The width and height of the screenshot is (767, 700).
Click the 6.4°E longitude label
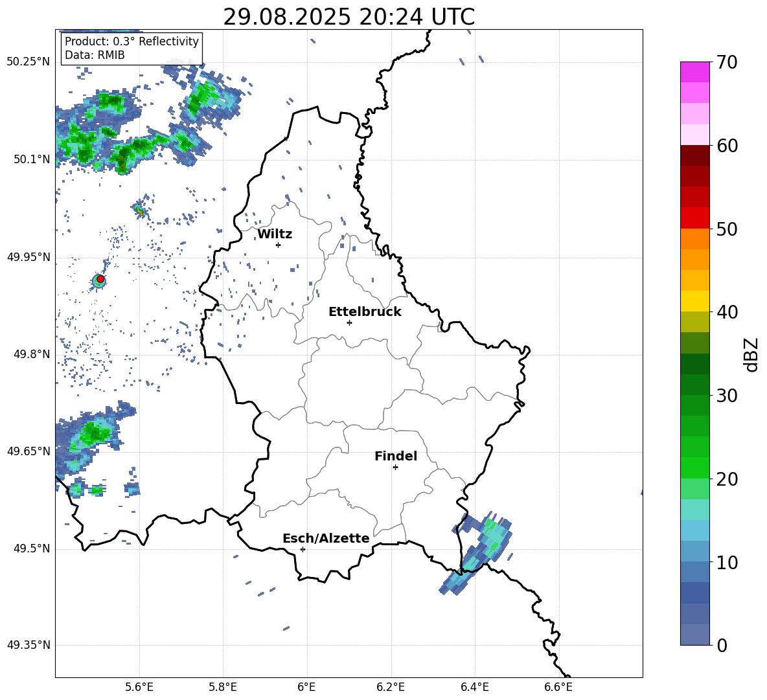click(474, 687)
